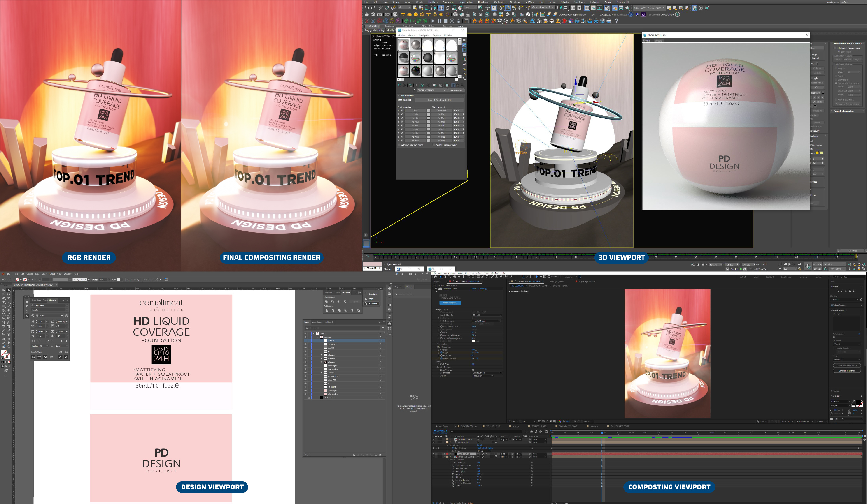This screenshot has width=867, height=504.
Task: Enable Lighting Correction checkbox in Content-Aware Fill
Action: (x=835, y=348)
